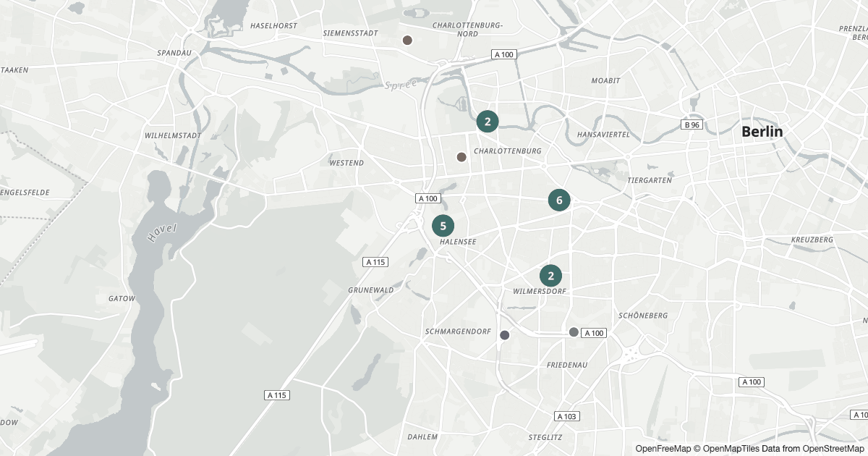The width and height of the screenshot is (868, 456).
Task: Click the Gatow label
Action: click(x=122, y=298)
